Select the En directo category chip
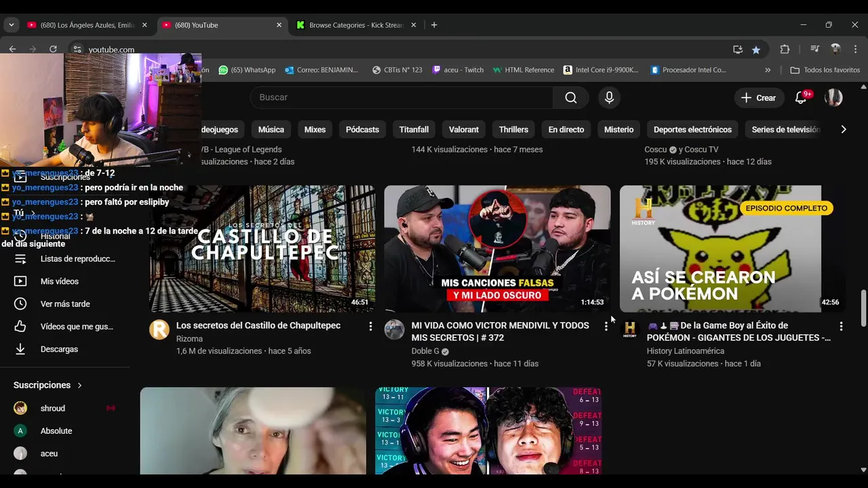The image size is (868, 488). 566,129
